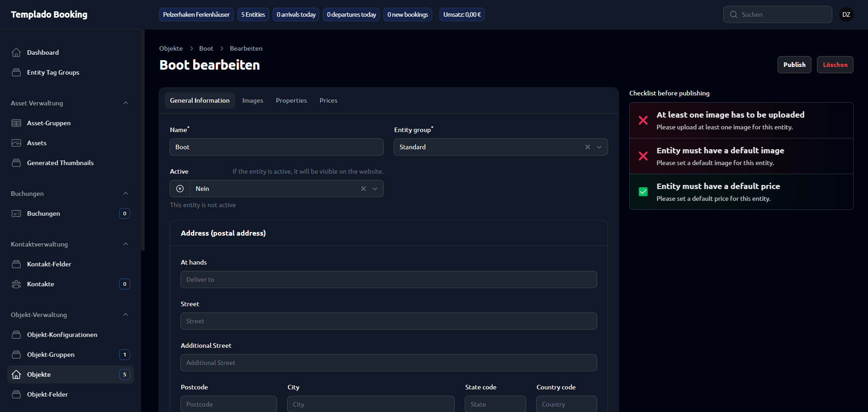Open the Entity group dropdown
The height and width of the screenshot is (412, 868).
599,147
